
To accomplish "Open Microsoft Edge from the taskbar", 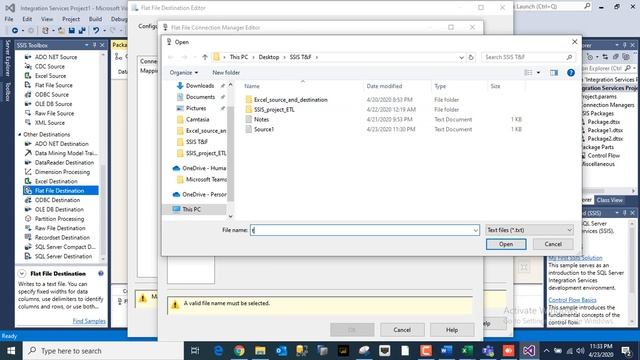I will point(219,351).
